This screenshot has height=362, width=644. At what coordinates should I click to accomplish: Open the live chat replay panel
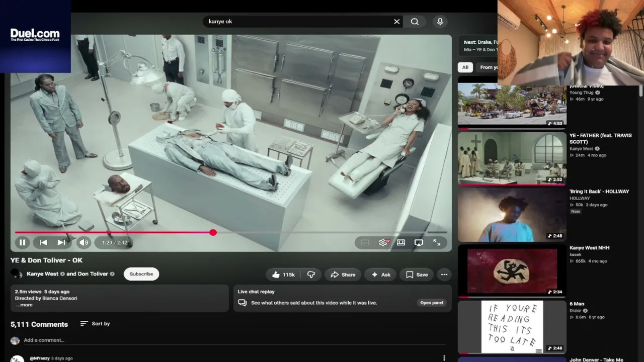click(432, 303)
